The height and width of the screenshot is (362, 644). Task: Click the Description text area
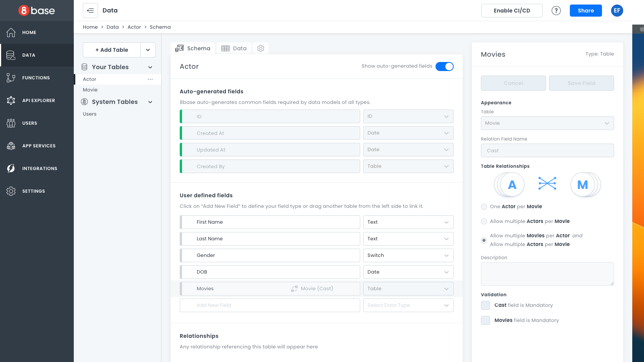pos(547,274)
